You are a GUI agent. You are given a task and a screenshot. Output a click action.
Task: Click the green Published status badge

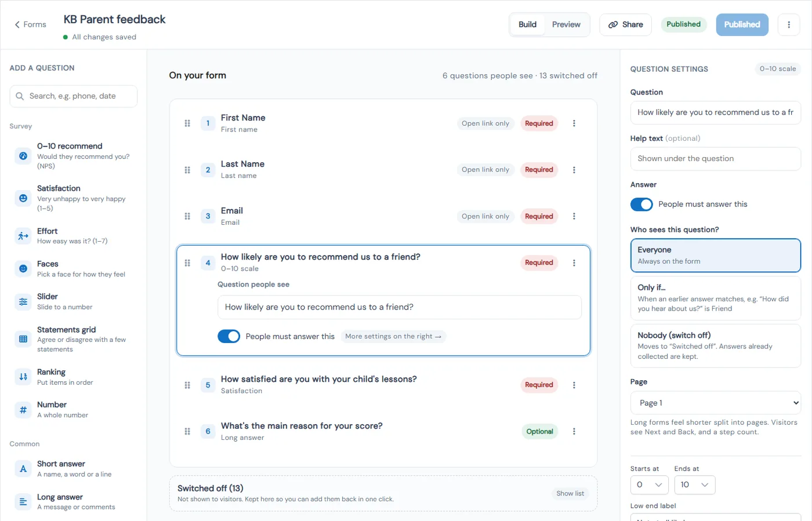(x=684, y=24)
